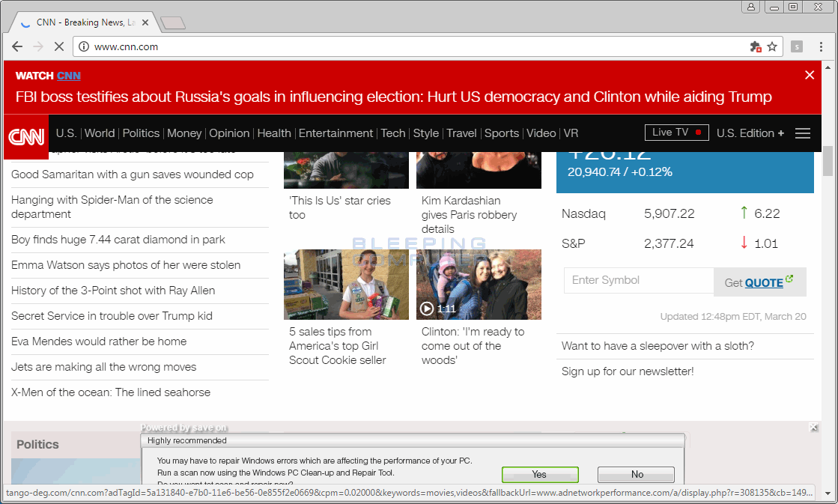The height and width of the screenshot is (504, 838).
Task: Open the blocked plugin icon in address bar
Action: coord(755,46)
